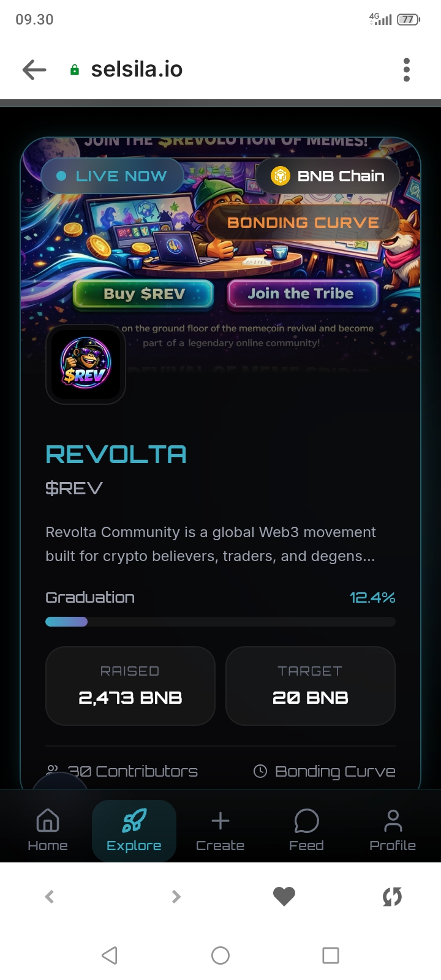Open the REVOLTA project title
The height and width of the screenshot is (980, 441).
click(x=116, y=454)
